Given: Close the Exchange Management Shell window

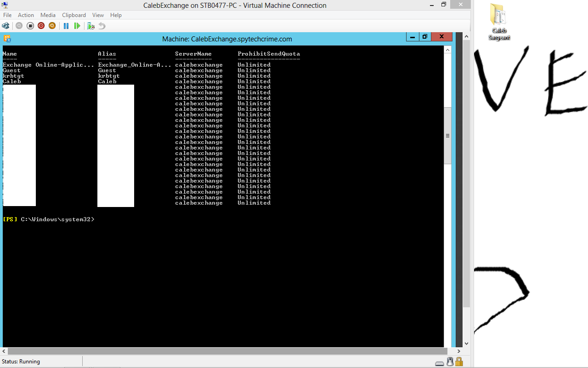Looking at the screenshot, I should click(442, 37).
